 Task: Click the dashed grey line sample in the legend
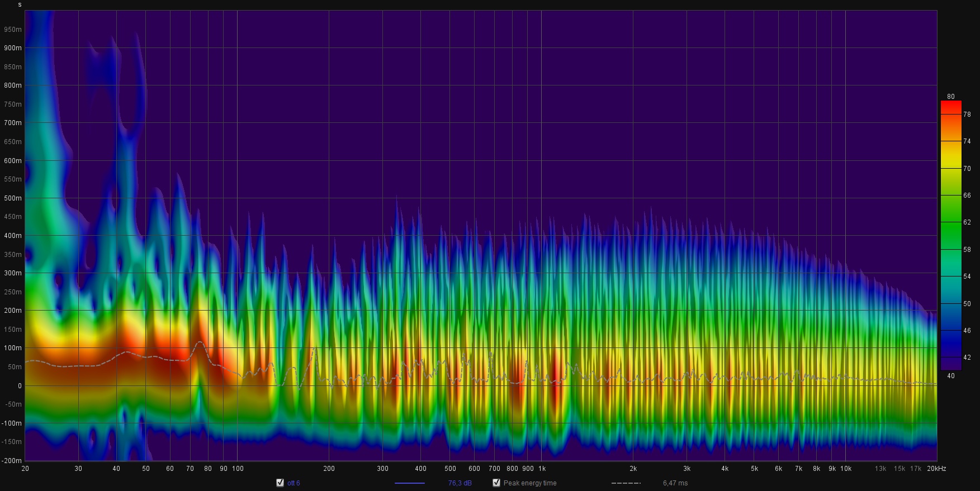point(626,483)
